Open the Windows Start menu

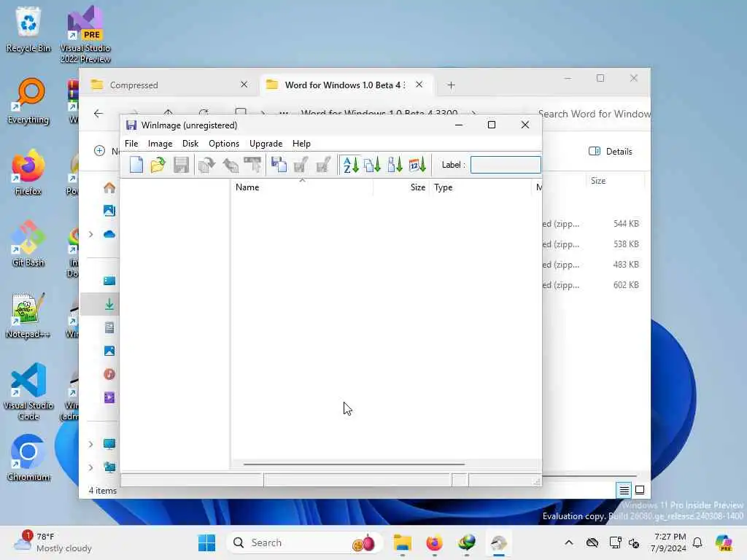(206, 542)
